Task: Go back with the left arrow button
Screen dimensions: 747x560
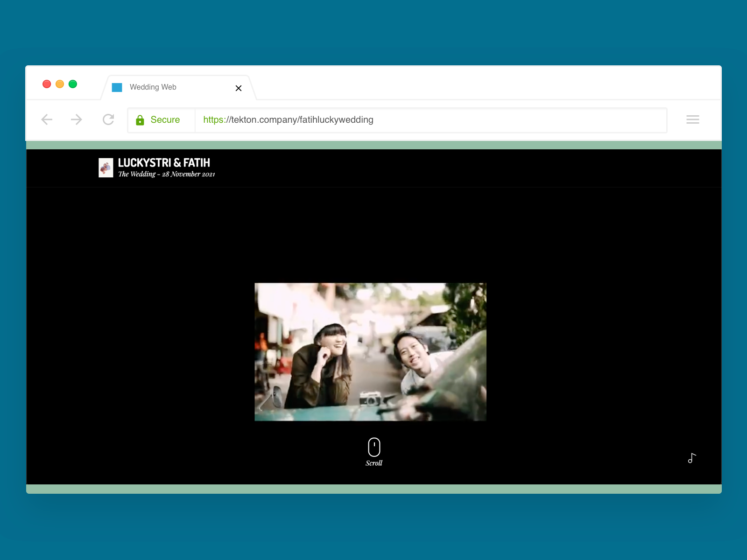Action: tap(47, 119)
